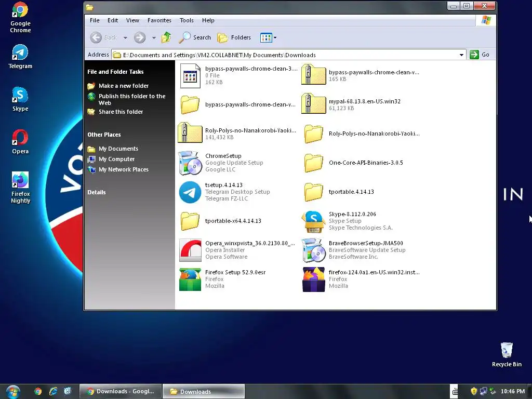Viewport: 532px width, 399px height.
Task: Open the Tools menu
Action: [187, 20]
